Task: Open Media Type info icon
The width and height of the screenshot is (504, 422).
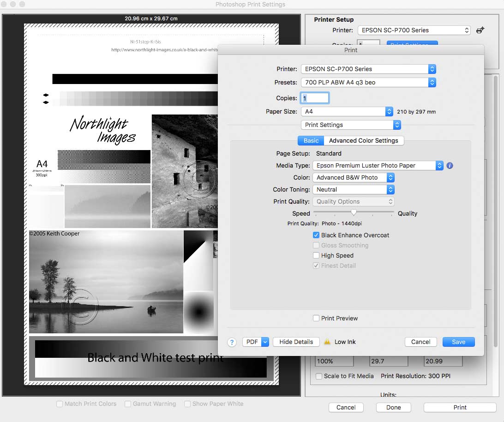Action: click(x=450, y=166)
